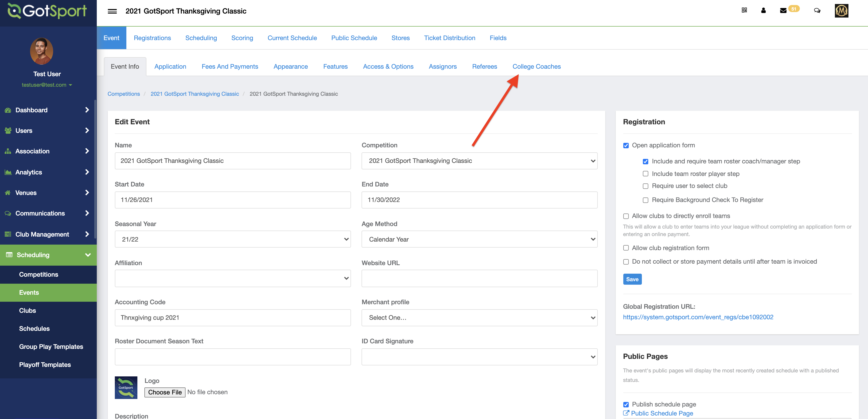Open the Global Registration URL link
Screen dimensions: 868x419
point(698,317)
